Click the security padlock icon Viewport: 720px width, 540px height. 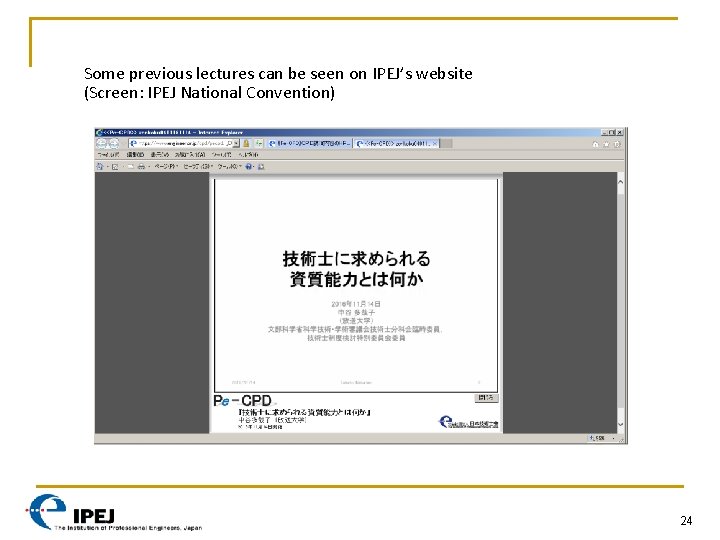pos(246,144)
